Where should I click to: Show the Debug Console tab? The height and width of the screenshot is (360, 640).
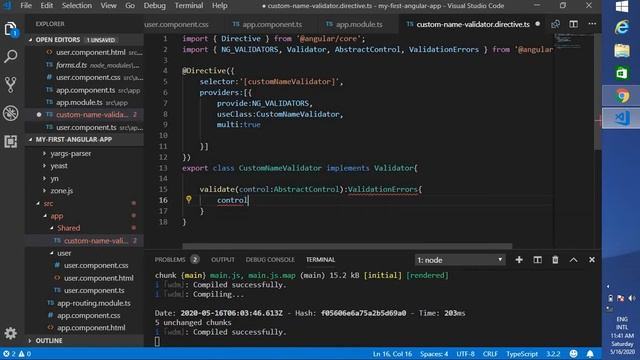click(x=270, y=260)
